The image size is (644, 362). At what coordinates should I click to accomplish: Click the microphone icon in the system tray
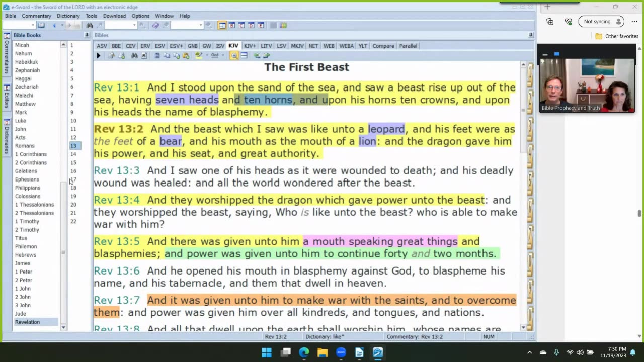tap(556, 352)
